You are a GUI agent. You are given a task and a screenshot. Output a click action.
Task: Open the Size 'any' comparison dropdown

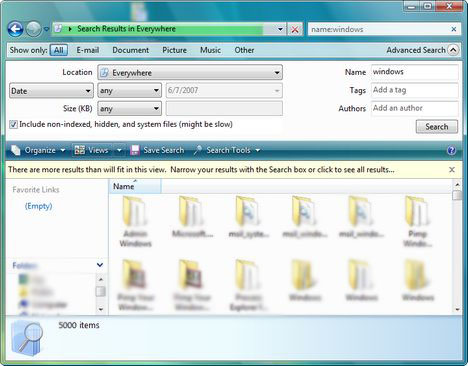pyautogui.click(x=129, y=109)
